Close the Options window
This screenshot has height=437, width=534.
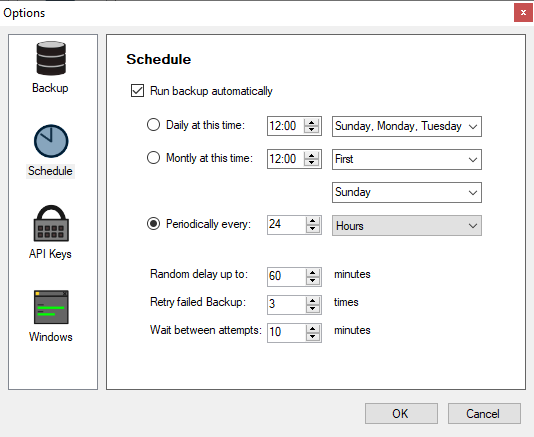tap(523, 13)
